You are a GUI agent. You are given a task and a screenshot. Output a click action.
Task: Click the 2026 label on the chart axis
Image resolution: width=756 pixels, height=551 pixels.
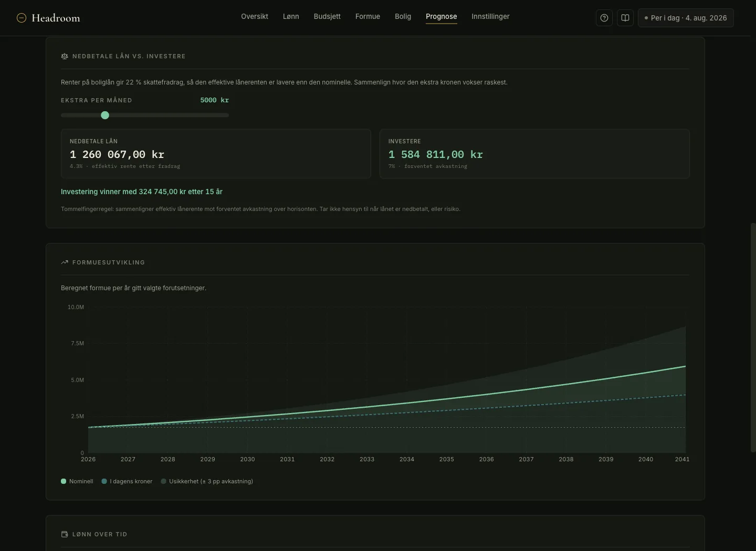click(88, 459)
